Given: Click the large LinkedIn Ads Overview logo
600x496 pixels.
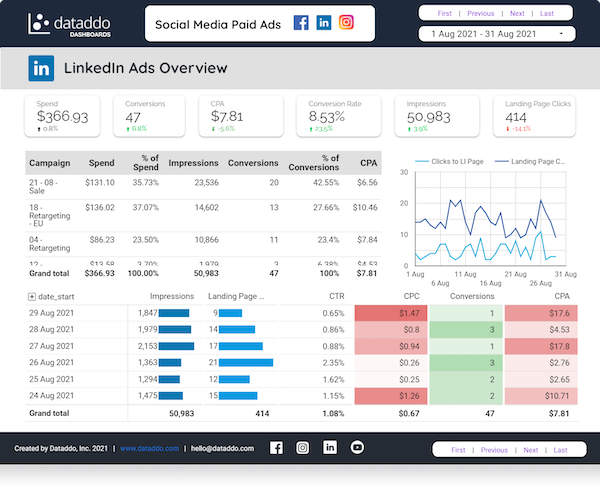Looking at the screenshot, I should point(41,68).
